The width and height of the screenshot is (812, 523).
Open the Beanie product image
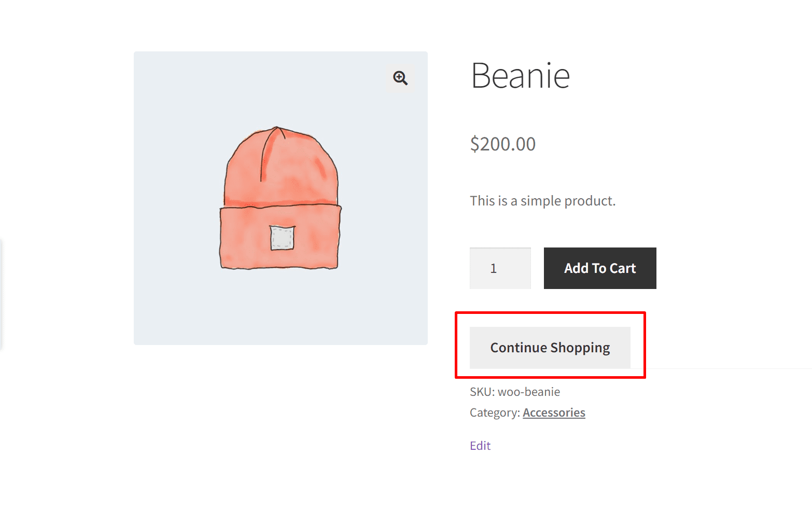[281, 198]
